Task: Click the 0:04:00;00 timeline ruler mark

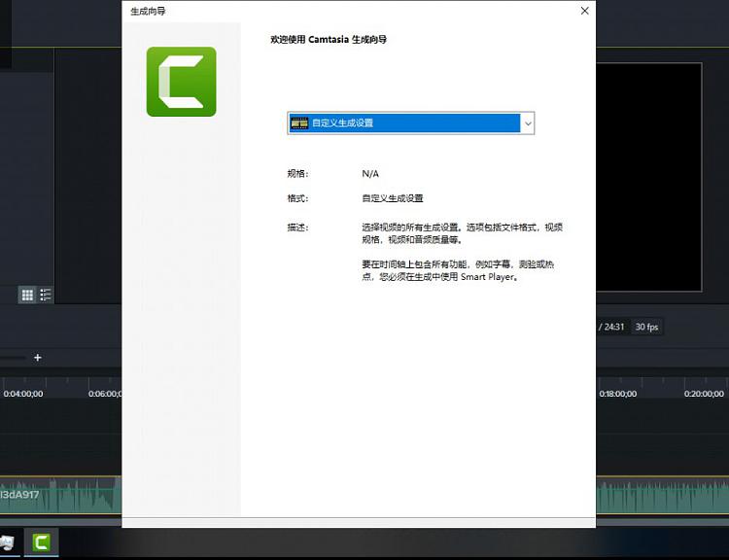Action: tap(22, 394)
